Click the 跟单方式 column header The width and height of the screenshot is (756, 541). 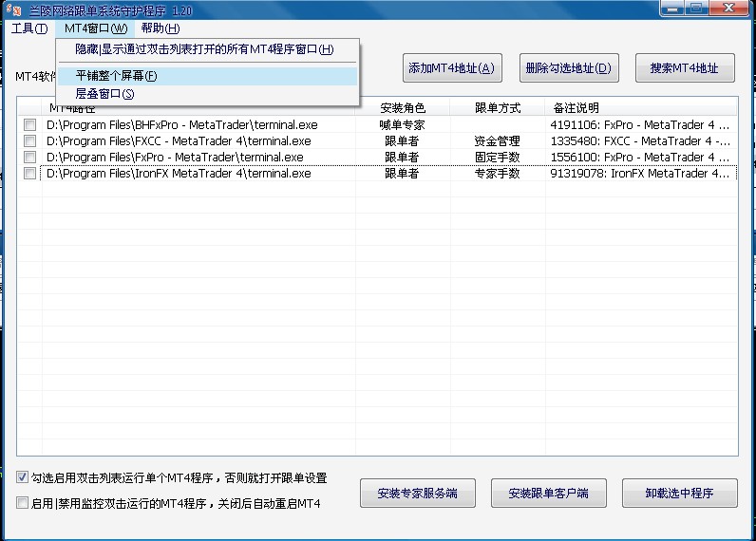498,107
